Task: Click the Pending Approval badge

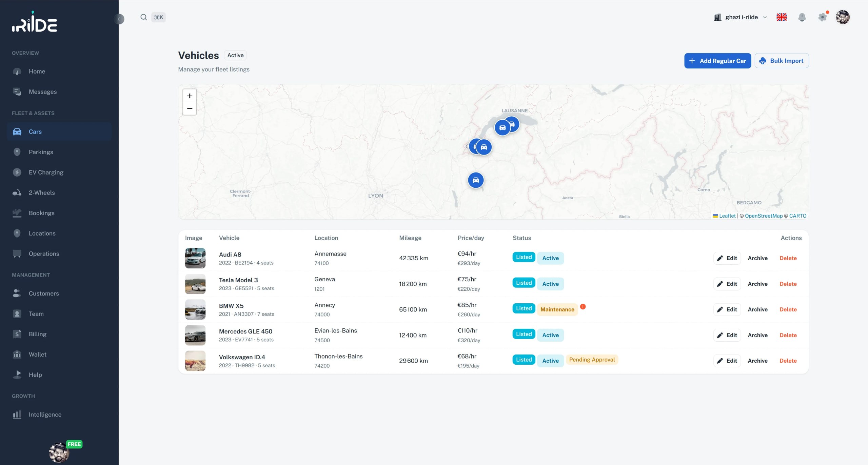Action: tap(592, 360)
